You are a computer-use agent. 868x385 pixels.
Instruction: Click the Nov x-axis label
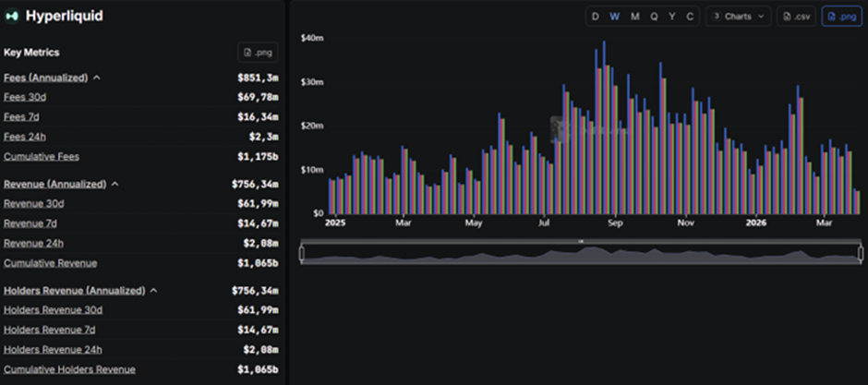pyautogui.click(x=686, y=223)
